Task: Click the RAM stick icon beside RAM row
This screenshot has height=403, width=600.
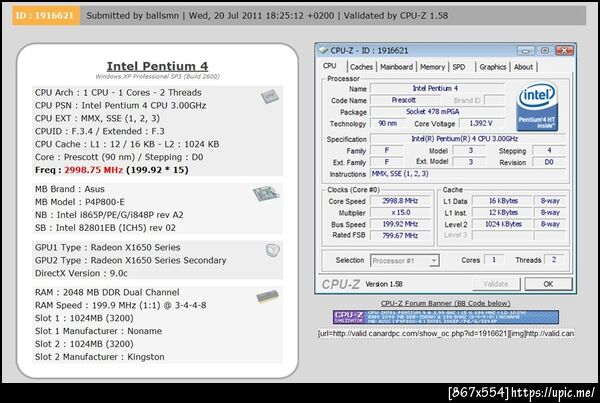Action: click(267, 296)
